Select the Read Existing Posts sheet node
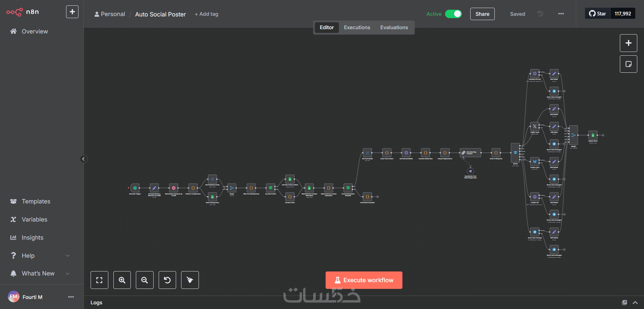The height and width of the screenshot is (309, 644). click(212, 197)
